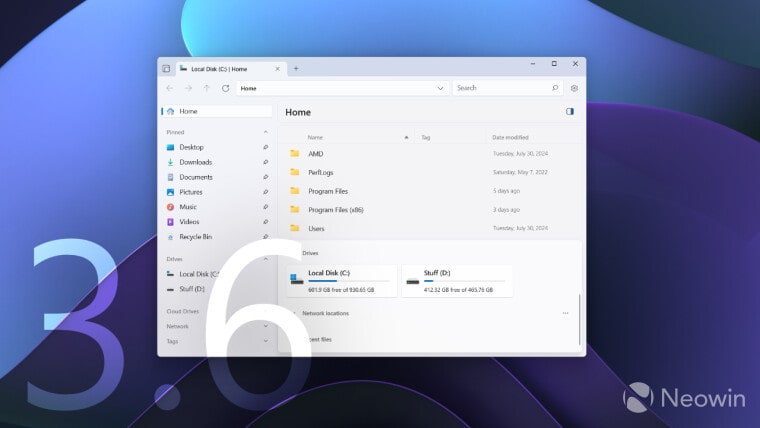Click the Name column sort arrow
The image size is (760, 428).
click(406, 138)
